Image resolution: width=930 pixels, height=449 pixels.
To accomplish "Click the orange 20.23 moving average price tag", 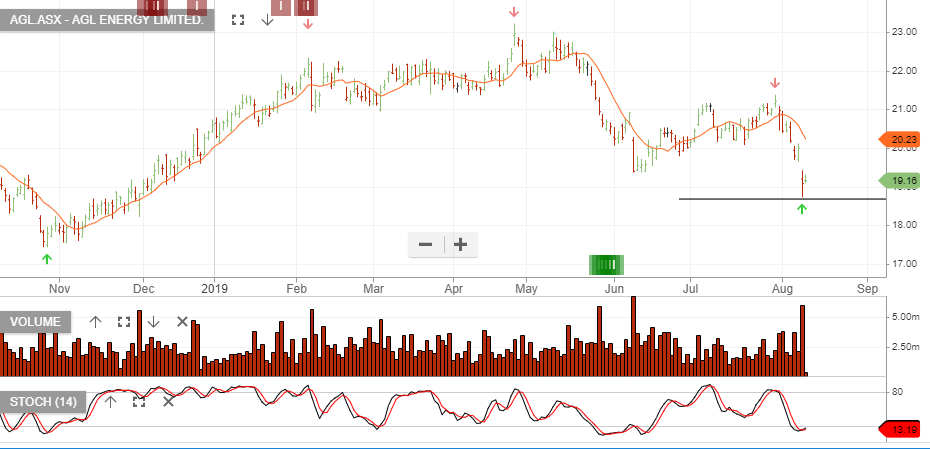I will click(x=901, y=140).
